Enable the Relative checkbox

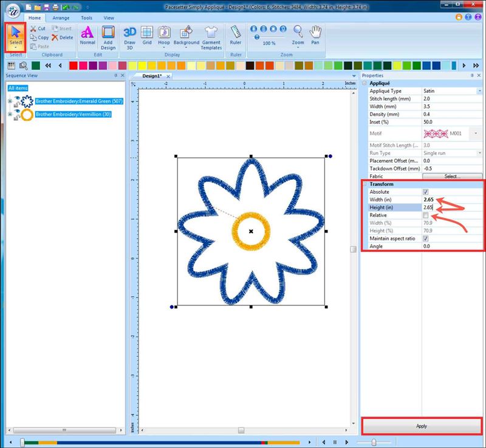426,216
